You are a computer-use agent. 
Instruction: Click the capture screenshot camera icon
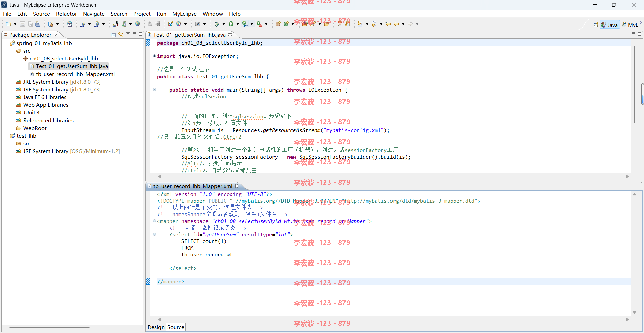[198, 24]
